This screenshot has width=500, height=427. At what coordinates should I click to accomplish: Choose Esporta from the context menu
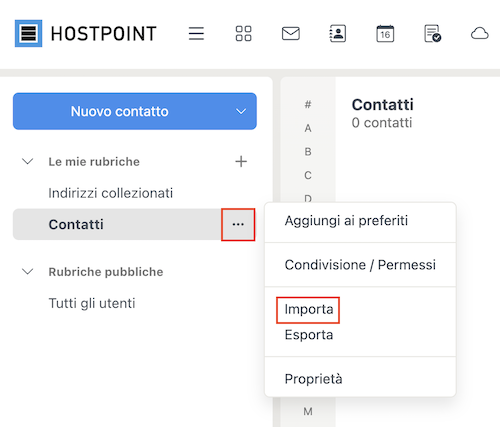[309, 335]
